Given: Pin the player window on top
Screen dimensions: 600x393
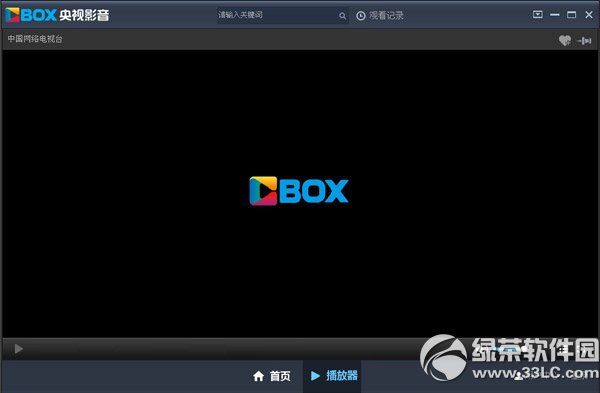Looking at the screenshot, I should point(584,40).
